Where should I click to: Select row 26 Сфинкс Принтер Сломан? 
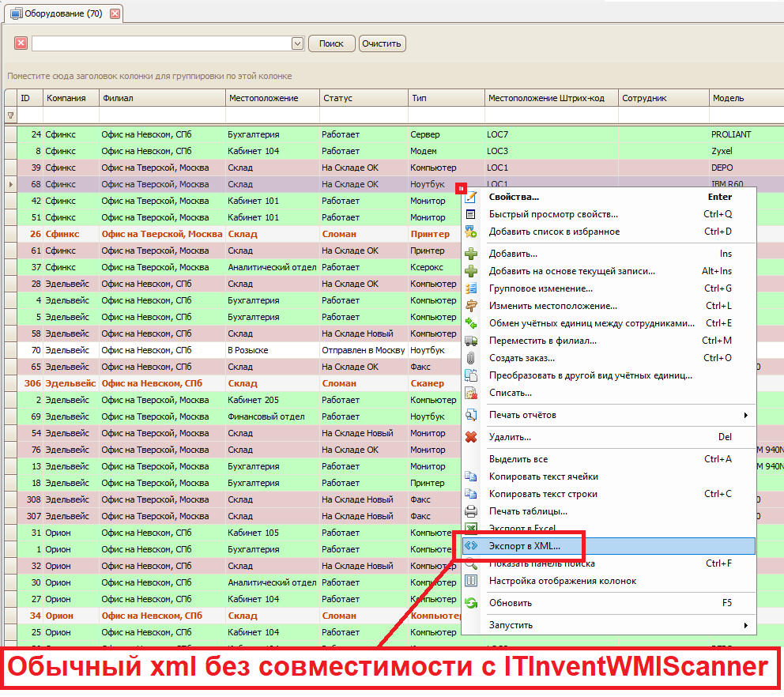(238, 234)
